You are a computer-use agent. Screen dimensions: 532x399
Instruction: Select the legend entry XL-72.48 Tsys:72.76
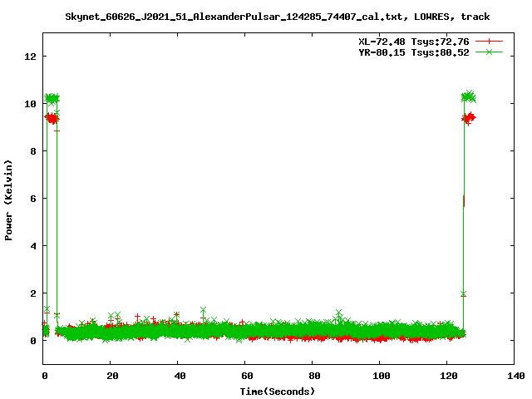click(x=414, y=42)
